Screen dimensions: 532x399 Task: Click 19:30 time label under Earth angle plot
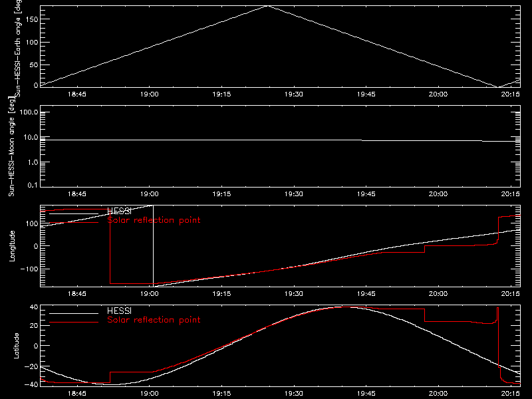[294, 94]
